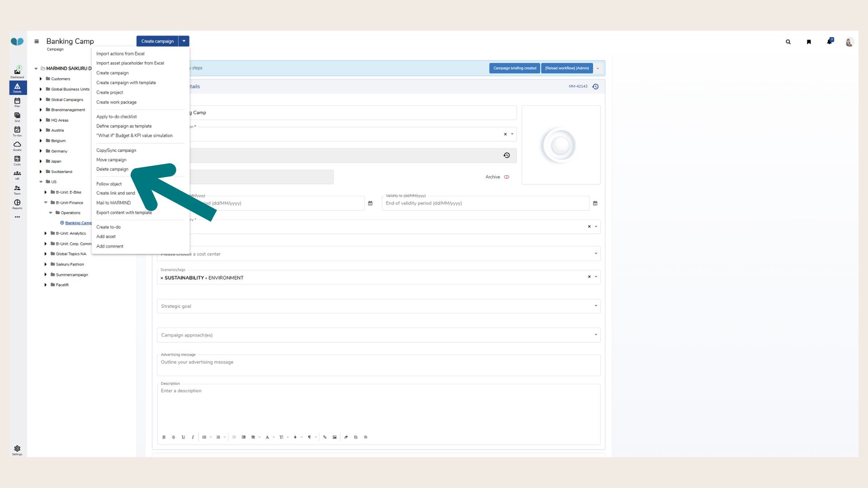Viewport: 868px width, 488px height.
Task: Expand the Germany folder in tree
Action: pyautogui.click(x=41, y=151)
